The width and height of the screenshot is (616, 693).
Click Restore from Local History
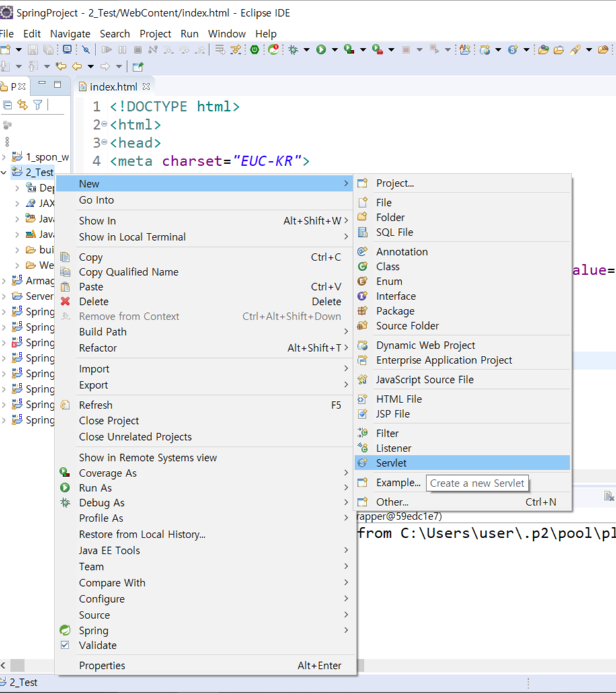[x=205, y=534]
